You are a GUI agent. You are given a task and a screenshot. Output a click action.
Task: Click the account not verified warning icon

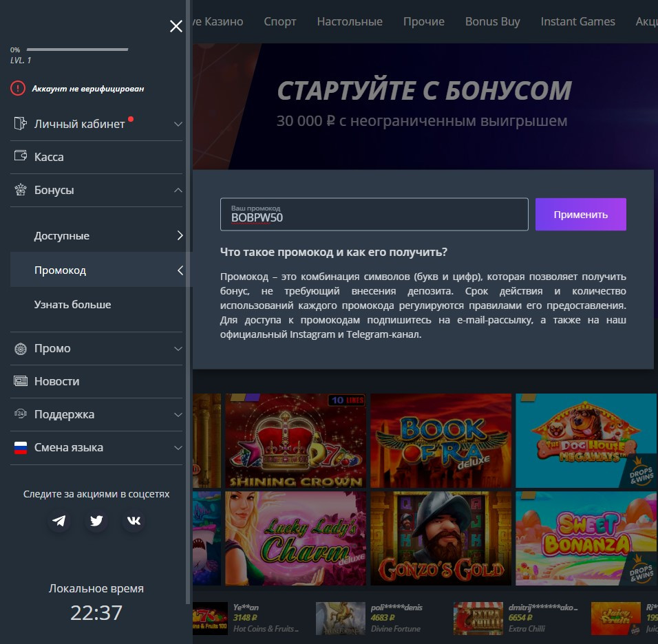click(x=17, y=89)
